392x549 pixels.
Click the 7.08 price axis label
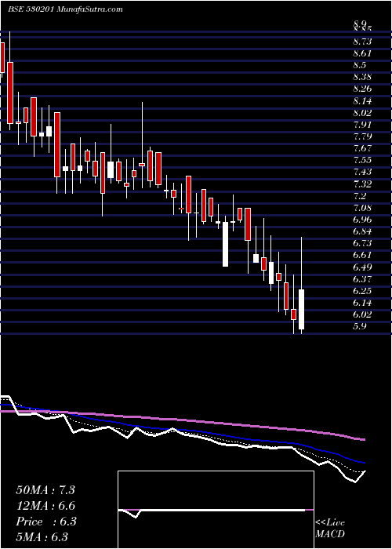click(x=362, y=208)
